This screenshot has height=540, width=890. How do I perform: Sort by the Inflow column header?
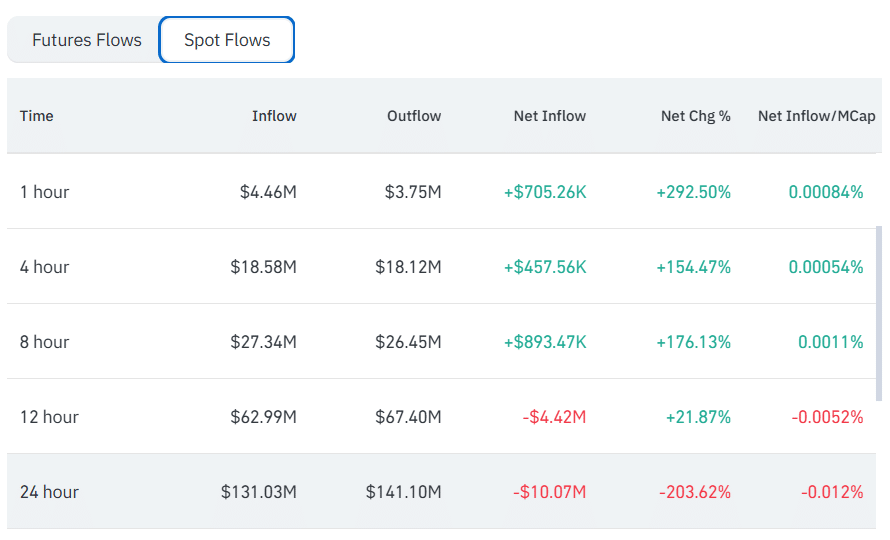[x=274, y=116]
